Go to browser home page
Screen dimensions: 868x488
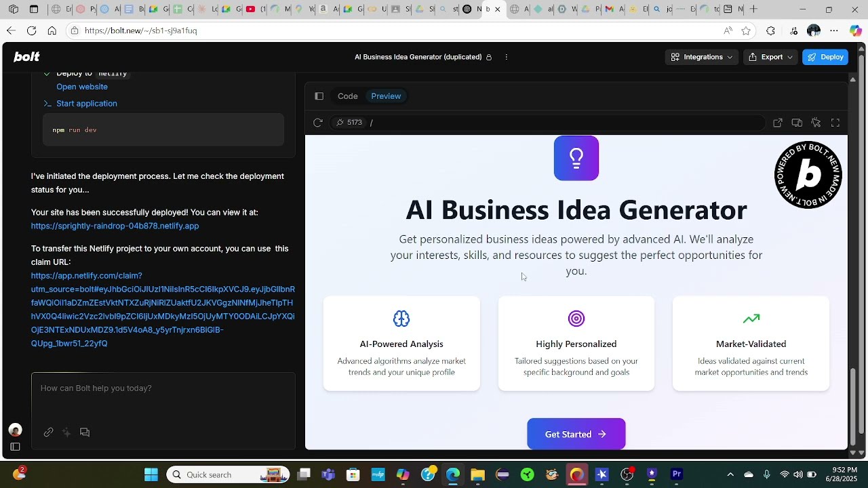pyautogui.click(x=52, y=30)
